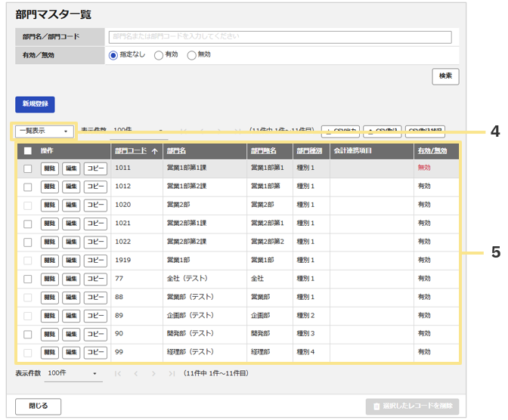The height and width of the screenshot is (420, 508).
Task: Click 編集 button for row 1020
Action: click(x=71, y=205)
